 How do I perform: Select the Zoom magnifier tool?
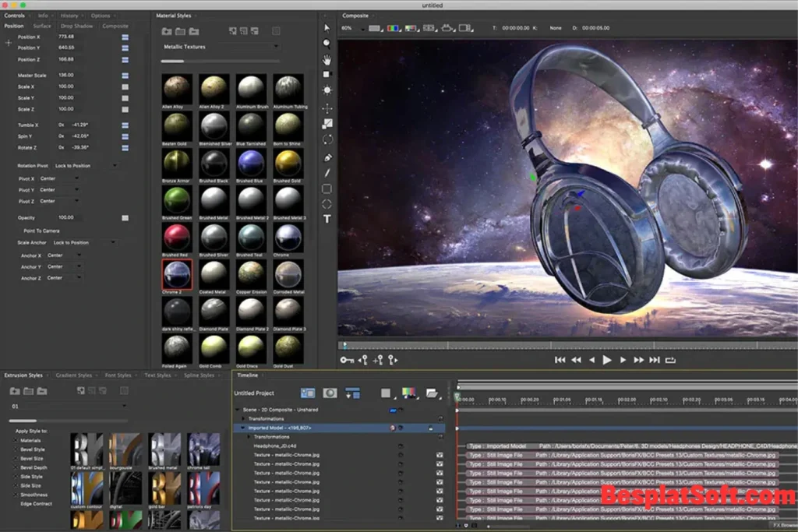(x=327, y=44)
